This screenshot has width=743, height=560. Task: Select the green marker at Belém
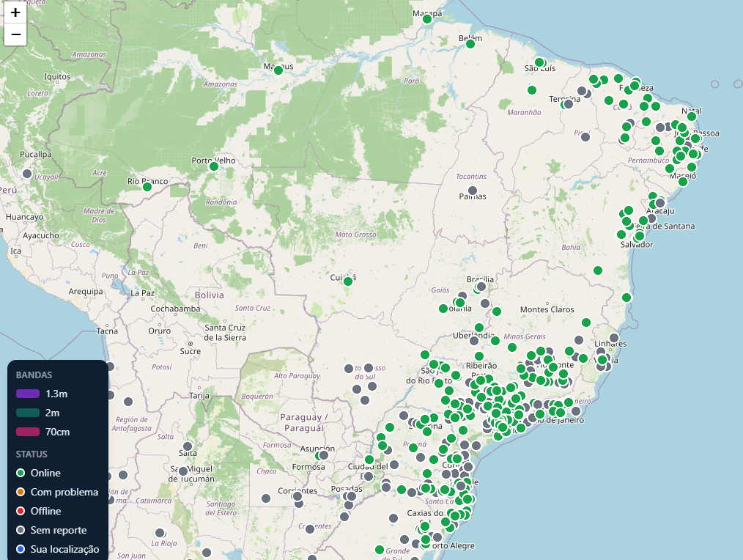click(x=470, y=44)
